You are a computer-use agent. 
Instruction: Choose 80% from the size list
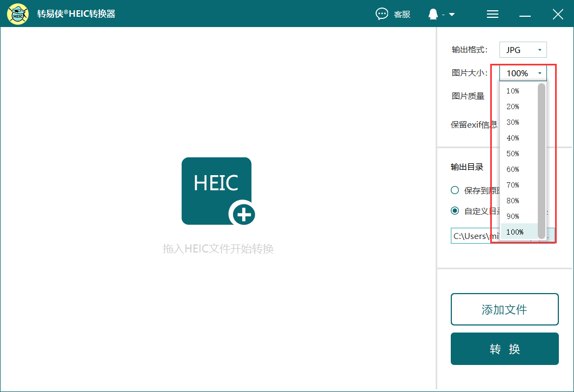coord(519,201)
